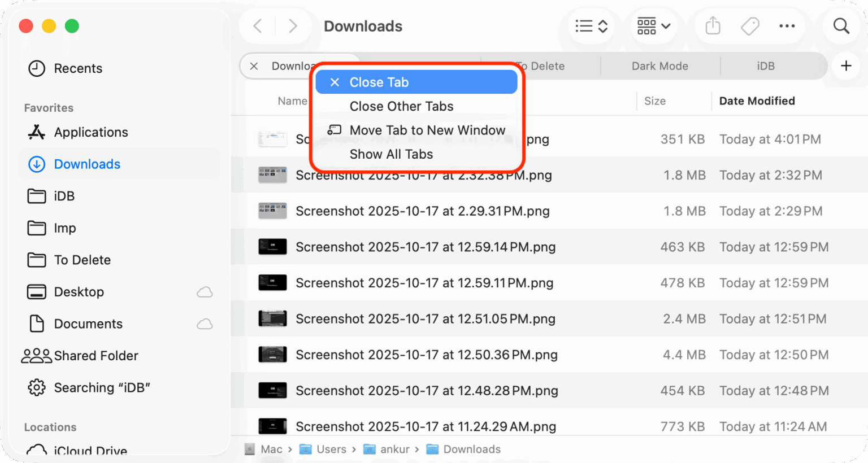
Task: Switch to the Dark Mode tab
Action: click(660, 66)
